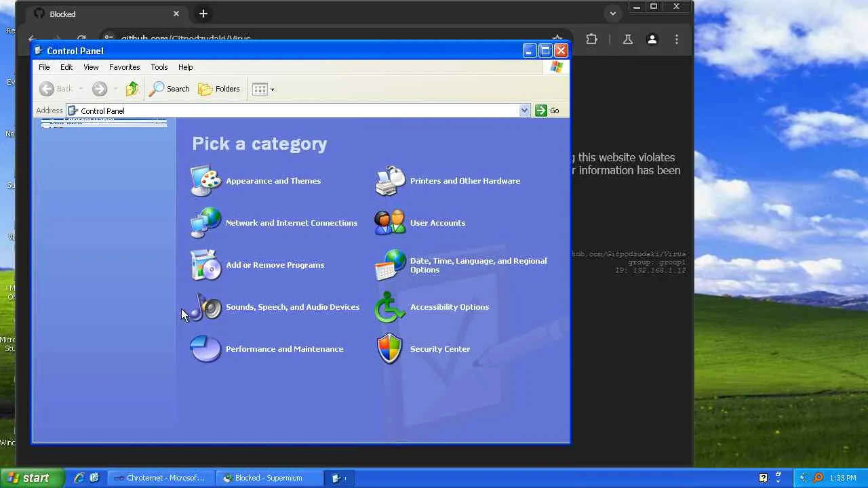Minimize the Control Panel window

(530, 51)
